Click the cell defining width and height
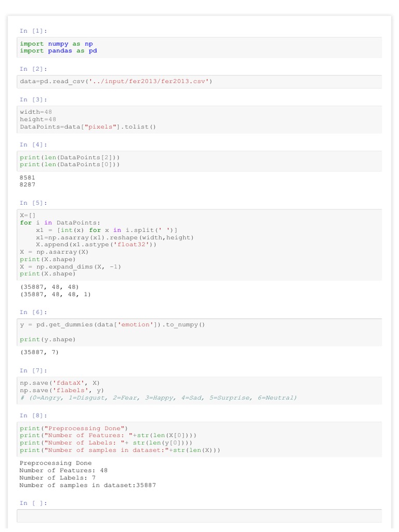Viewport: 399px width, 532px height. point(199,119)
